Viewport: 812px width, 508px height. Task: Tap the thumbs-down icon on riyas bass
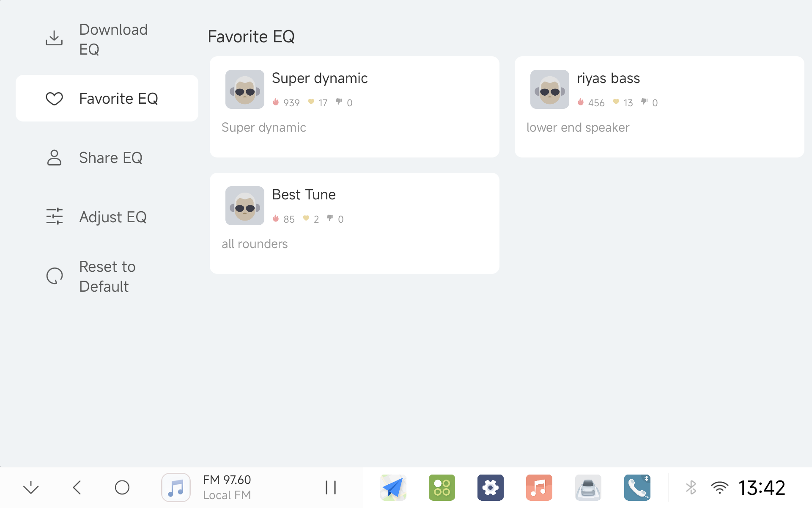tap(644, 102)
